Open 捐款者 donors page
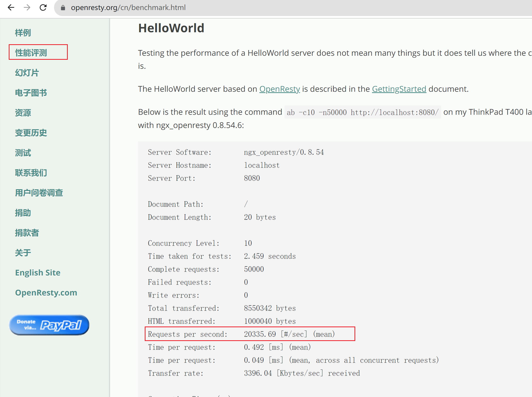 [27, 233]
